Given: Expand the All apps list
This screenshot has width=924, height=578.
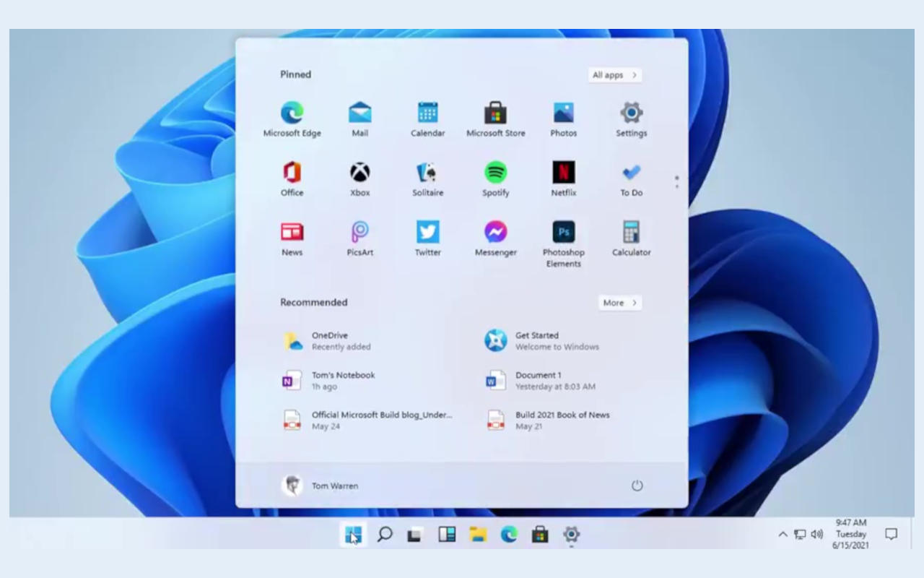Looking at the screenshot, I should [x=614, y=75].
